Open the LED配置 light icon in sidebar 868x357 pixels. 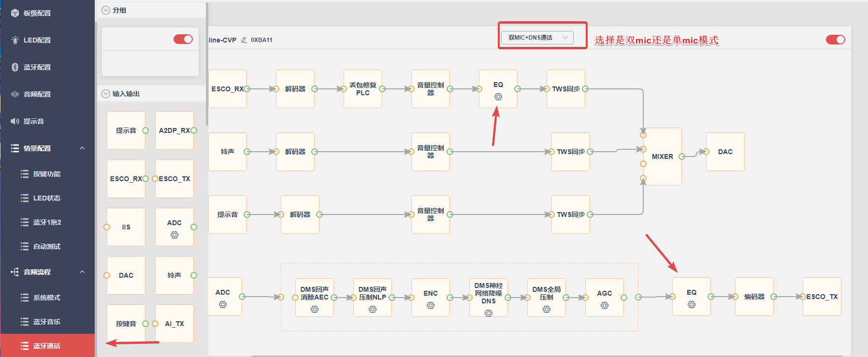[15, 40]
